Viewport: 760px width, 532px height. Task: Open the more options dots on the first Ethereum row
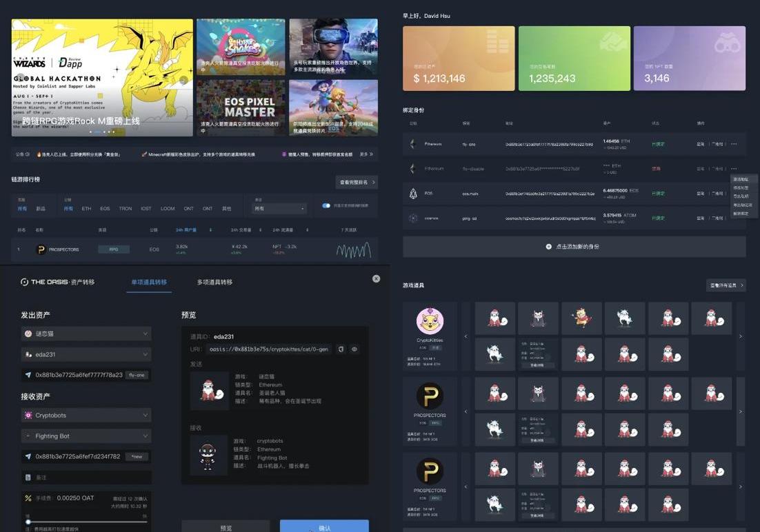pos(734,144)
